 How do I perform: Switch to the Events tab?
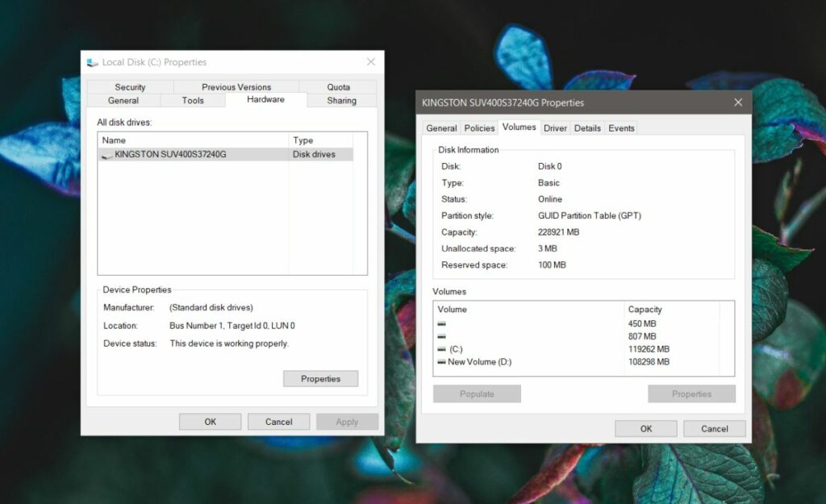pyautogui.click(x=621, y=127)
